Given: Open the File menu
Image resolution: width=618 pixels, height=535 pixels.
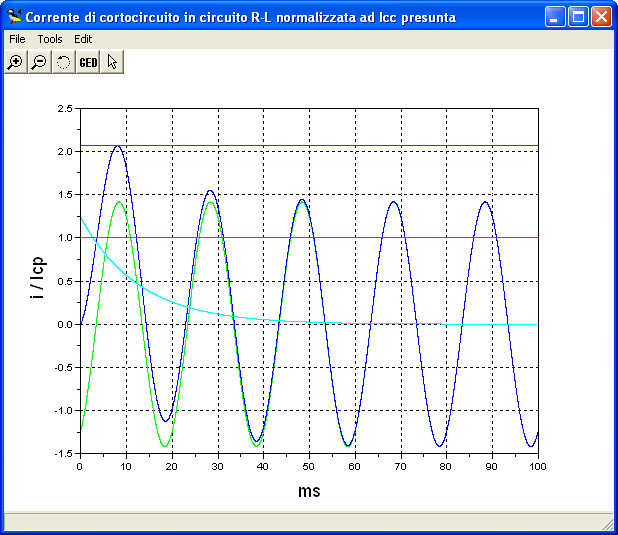Looking at the screenshot, I should [x=17, y=39].
